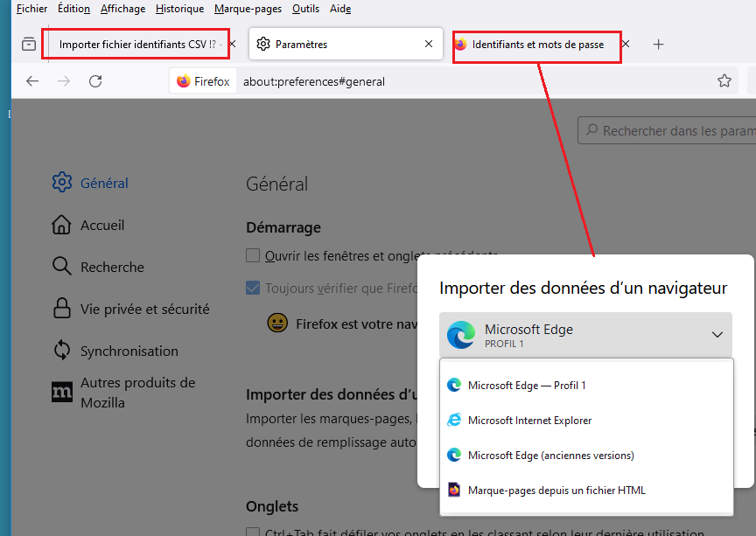Select Microsoft Edge — Profil 1 option

[586, 385]
